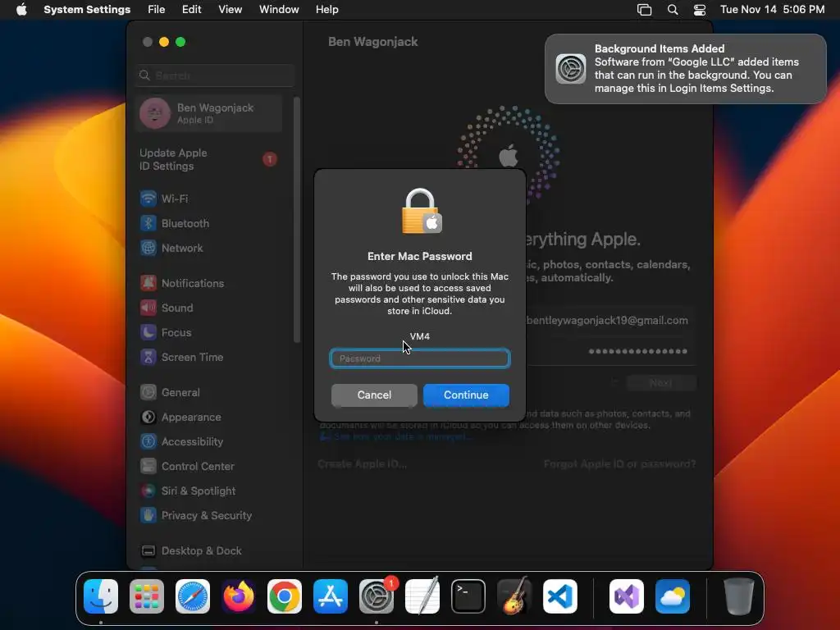Launch Google Chrome from the Dock
840x630 pixels.
click(x=285, y=596)
